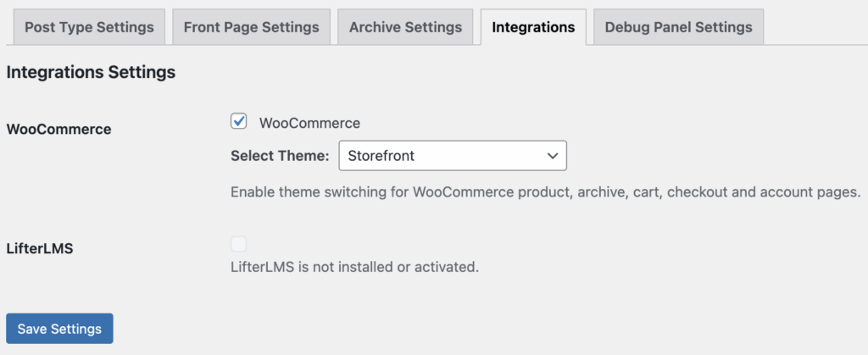This screenshot has height=355, width=868.
Task: Select the Integrations tab
Action: point(533,27)
